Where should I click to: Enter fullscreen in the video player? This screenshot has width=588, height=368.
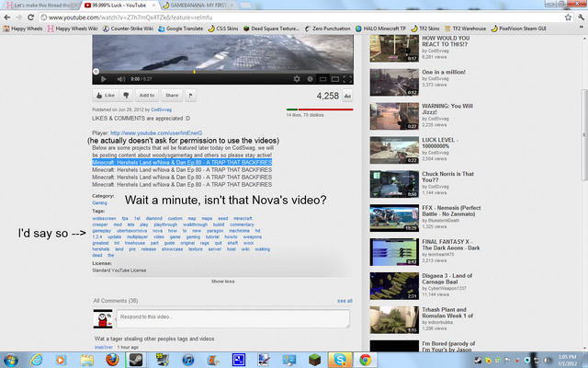(347, 79)
